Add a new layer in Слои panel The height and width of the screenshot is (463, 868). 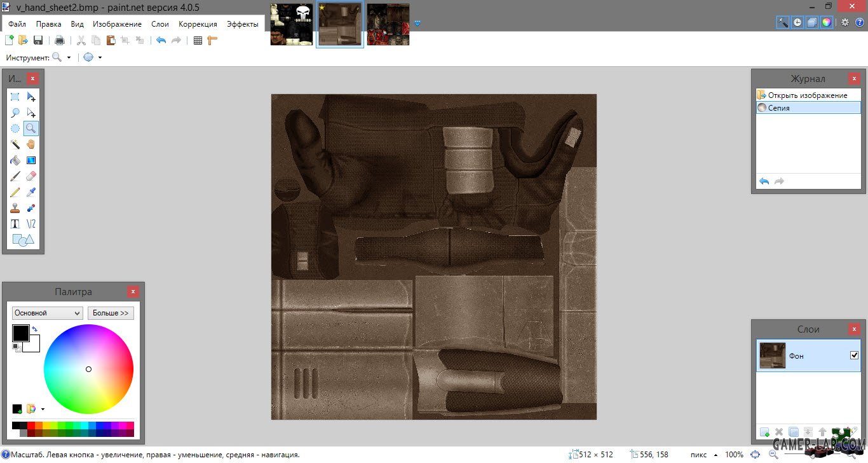764,432
